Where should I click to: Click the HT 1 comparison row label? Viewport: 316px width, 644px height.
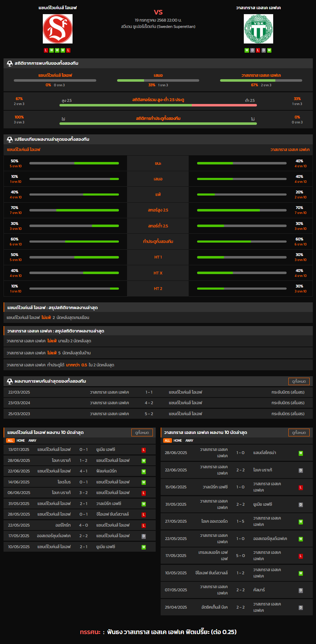[158, 257]
